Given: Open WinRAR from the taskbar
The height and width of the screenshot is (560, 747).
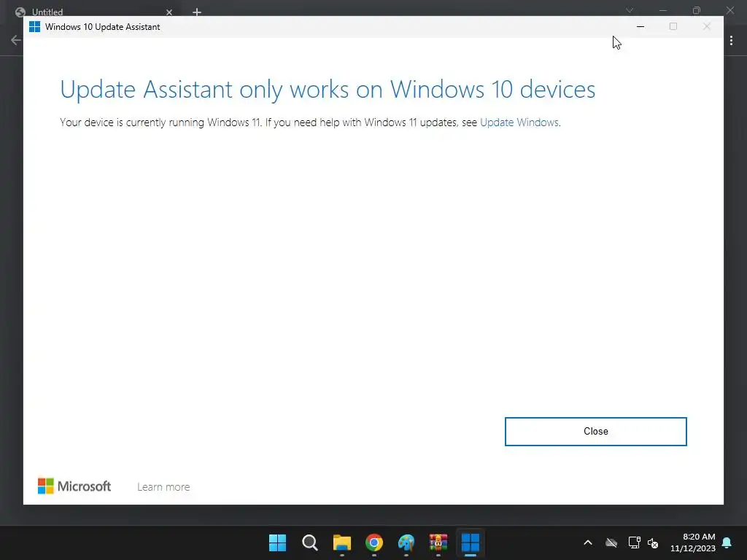Looking at the screenshot, I should [438, 542].
